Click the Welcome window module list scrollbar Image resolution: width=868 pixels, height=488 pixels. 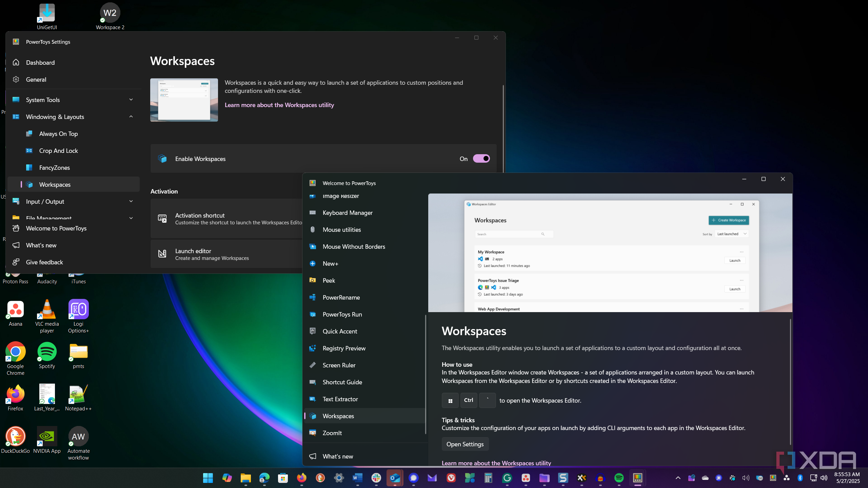tap(426, 374)
